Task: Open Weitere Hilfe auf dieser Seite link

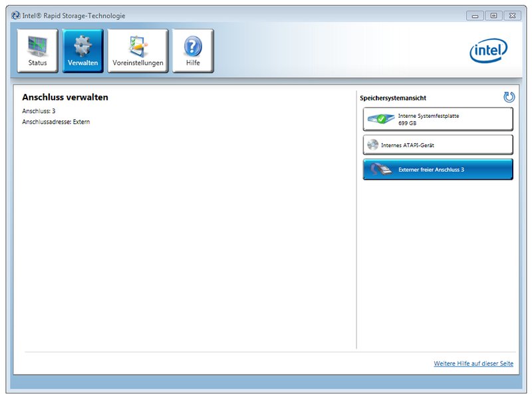Action: click(473, 363)
